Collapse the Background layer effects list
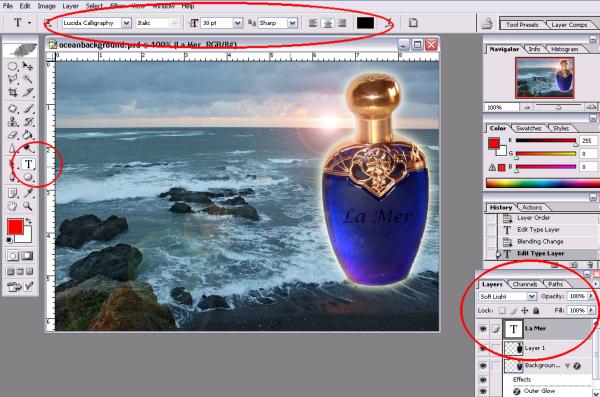The image size is (600, 397). click(x=567, y=366)
